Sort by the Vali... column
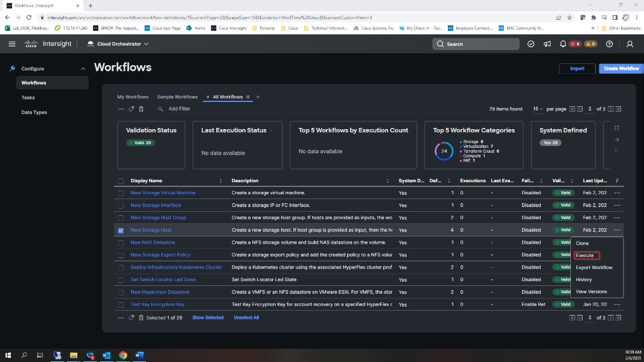 click(572, 180)
